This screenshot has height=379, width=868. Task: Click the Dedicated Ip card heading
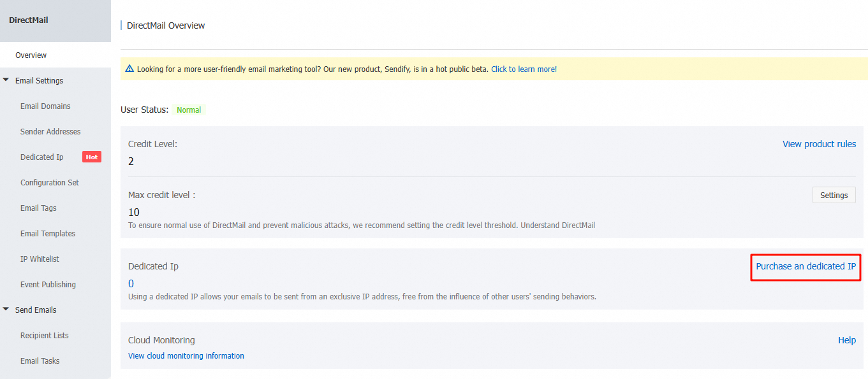tap(153, 266)
